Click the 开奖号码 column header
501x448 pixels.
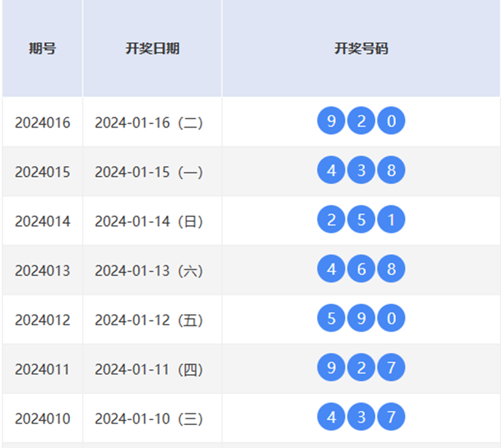tap(361, 49)
